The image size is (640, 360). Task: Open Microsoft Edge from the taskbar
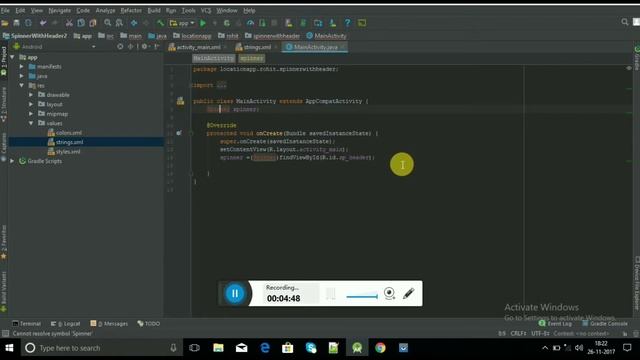click(x=265, y=348)
